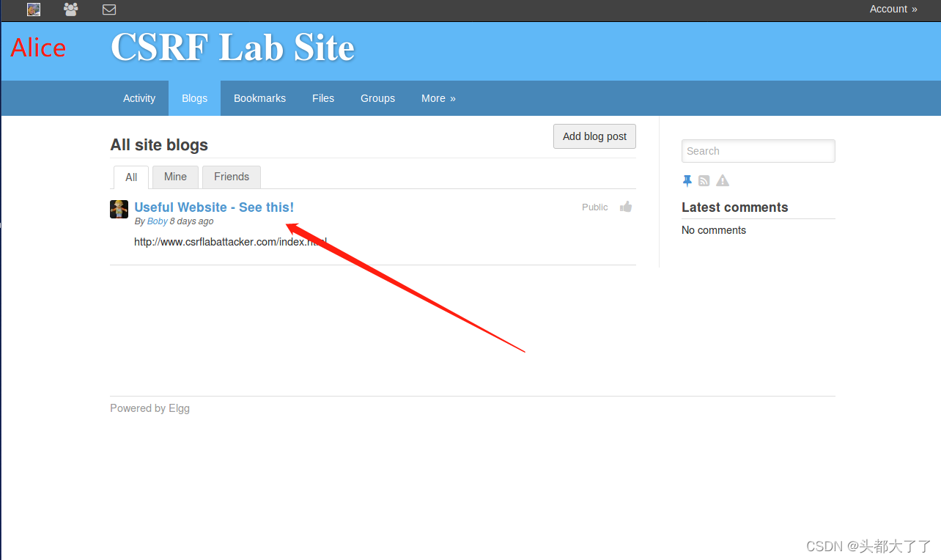
Task: Open Boby's profile via the author link
Action: pyautogui.click(x=157, y=221)
